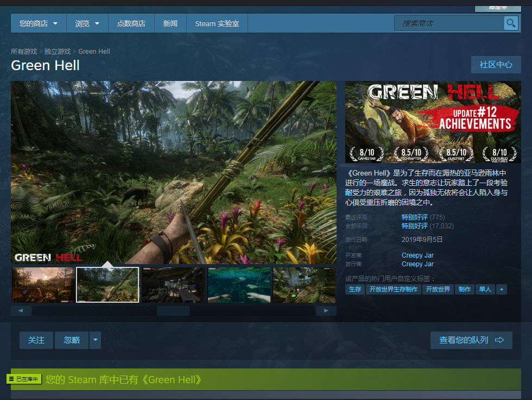The width and height of the screenshot is (532, 400).
Task: Open the Green Hell update banner image
Action: click(x=433, y=122)
